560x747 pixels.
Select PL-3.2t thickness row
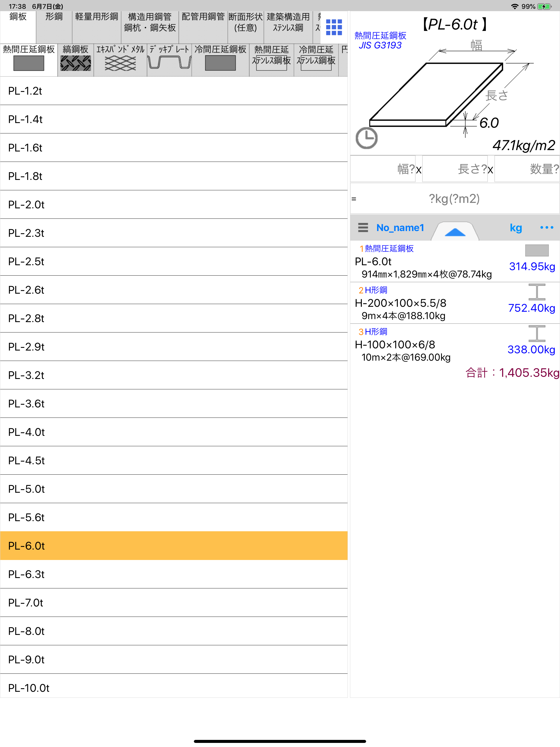[174, 375]
